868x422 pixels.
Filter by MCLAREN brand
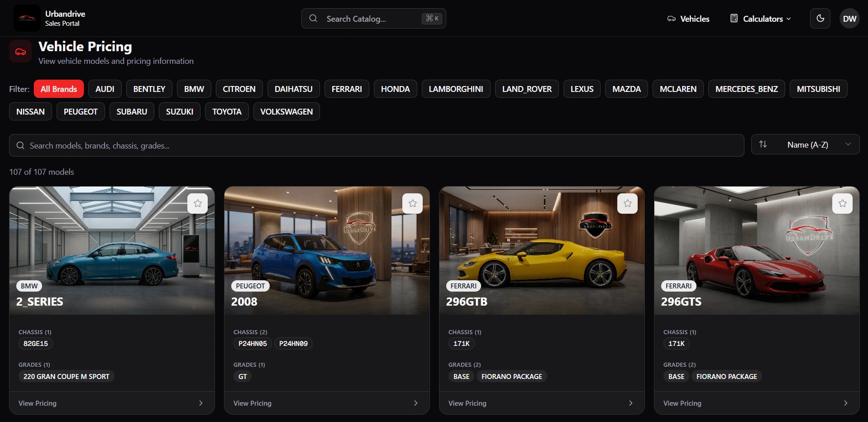678,89
